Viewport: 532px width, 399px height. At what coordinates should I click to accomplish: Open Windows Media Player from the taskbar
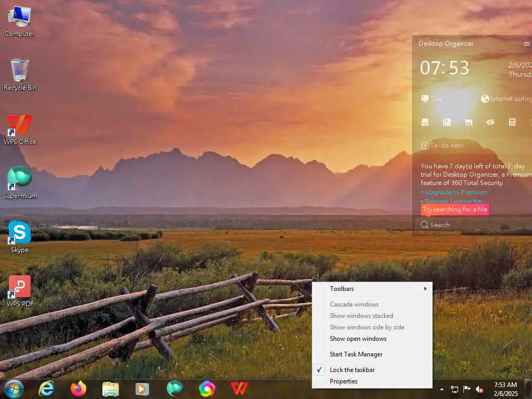pos(142,389)
